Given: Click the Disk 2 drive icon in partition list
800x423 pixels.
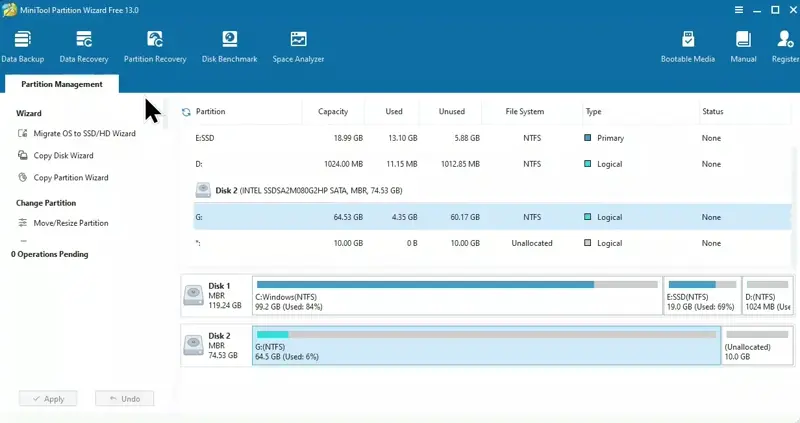Looking at the screenshot, I should 203,190.
